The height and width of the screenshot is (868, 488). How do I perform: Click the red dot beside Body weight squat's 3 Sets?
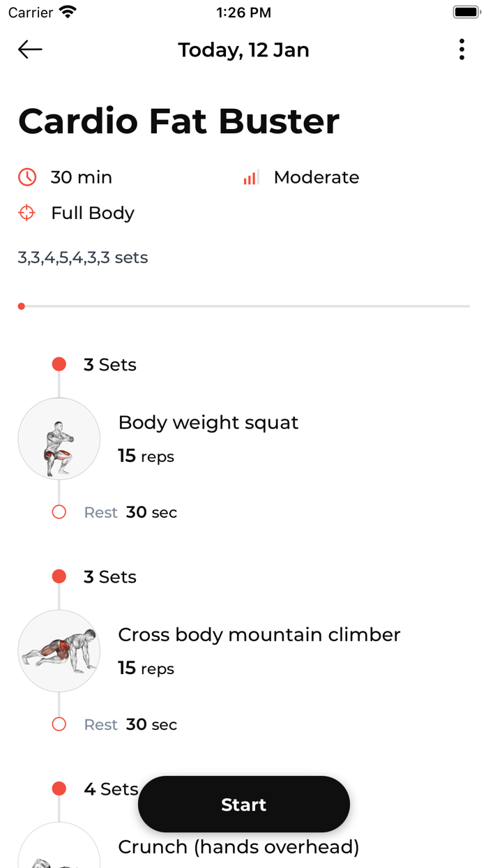tap(59, 364)
